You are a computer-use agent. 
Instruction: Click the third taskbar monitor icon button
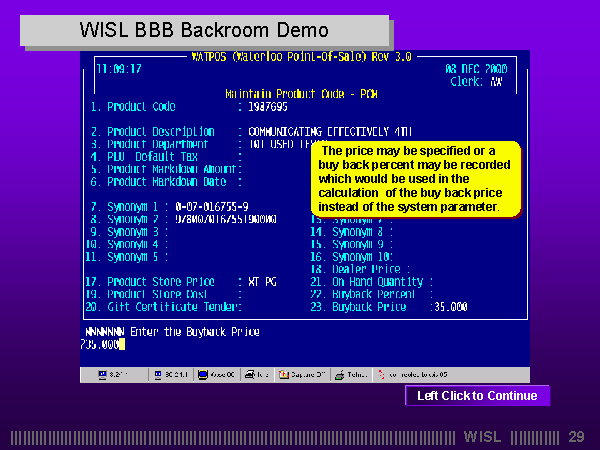pyautogui.click(x=217, y=375)
